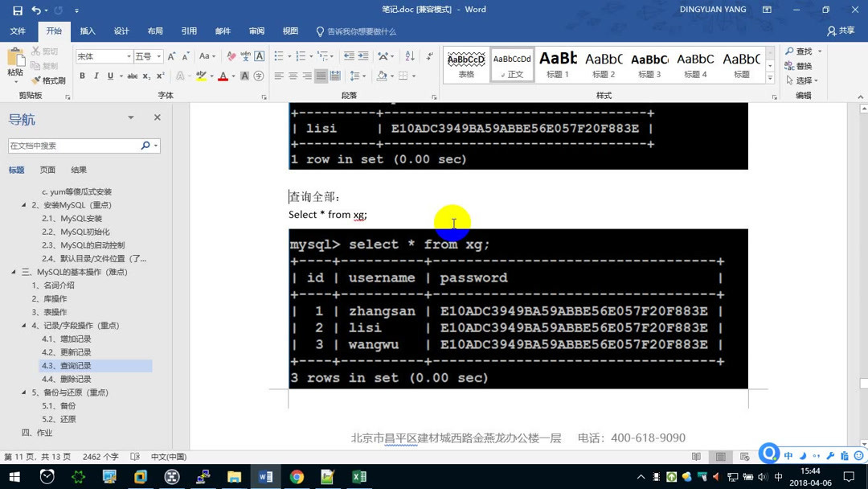Screen dimensions: 868x489
Task: Click the superscript x² icon
Action: point(161,76)
